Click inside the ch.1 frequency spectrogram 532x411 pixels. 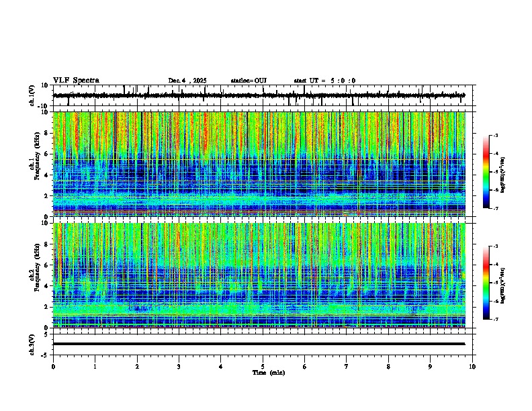click(x=259, y=164)
